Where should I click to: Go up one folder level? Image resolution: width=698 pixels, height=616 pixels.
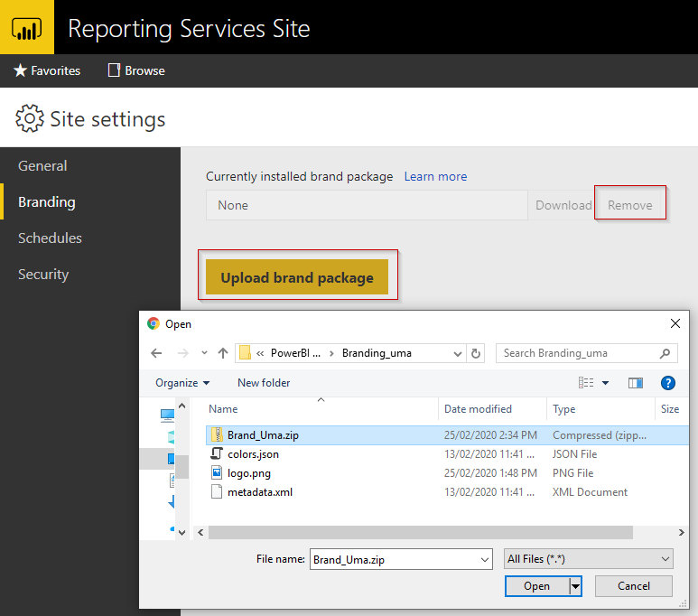pos(223,353)
